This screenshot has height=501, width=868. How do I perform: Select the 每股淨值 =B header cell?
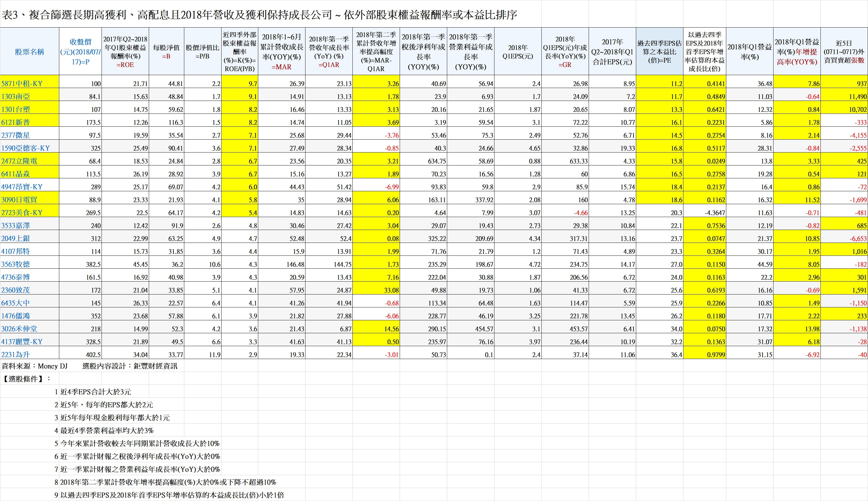166,52
